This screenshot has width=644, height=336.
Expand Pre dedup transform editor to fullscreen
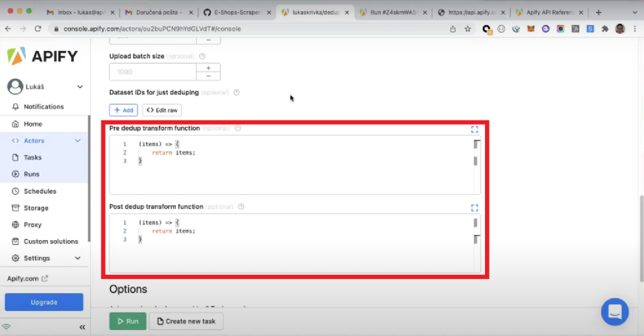point(475,130)
